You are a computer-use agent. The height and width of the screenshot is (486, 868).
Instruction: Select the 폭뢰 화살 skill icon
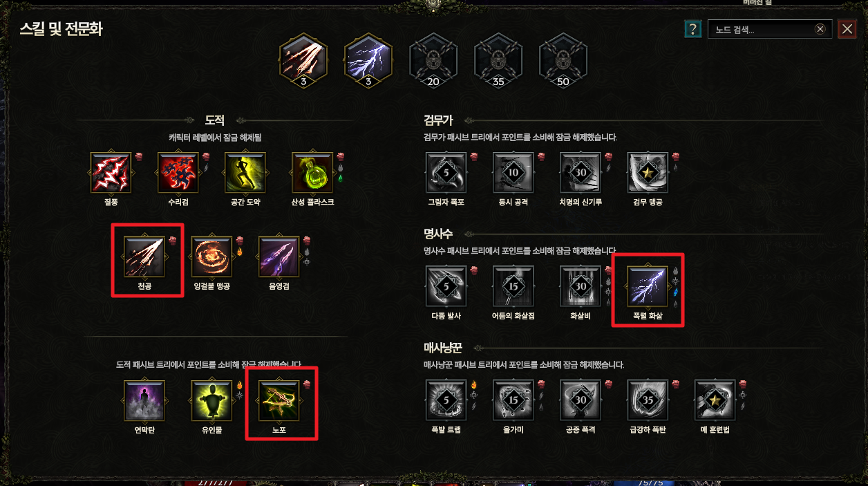point(647,286)
